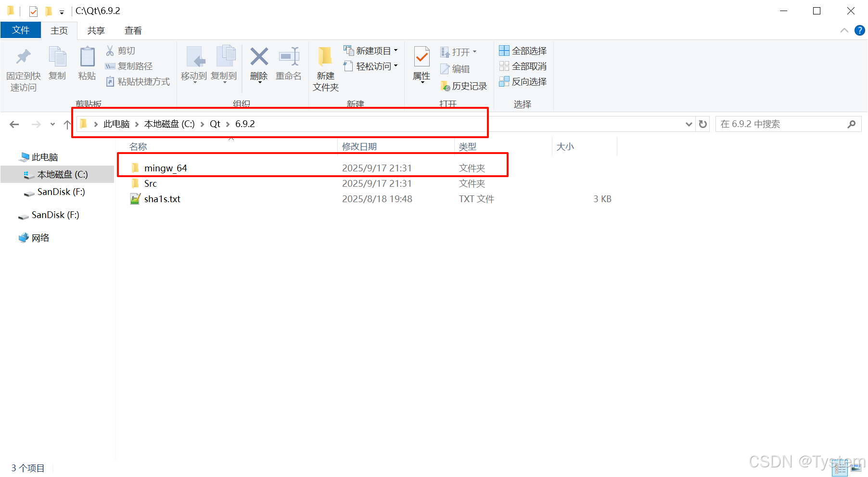Open the Easy access dropdown
This screenshot has height=477, width=868.
pos(370,66)
